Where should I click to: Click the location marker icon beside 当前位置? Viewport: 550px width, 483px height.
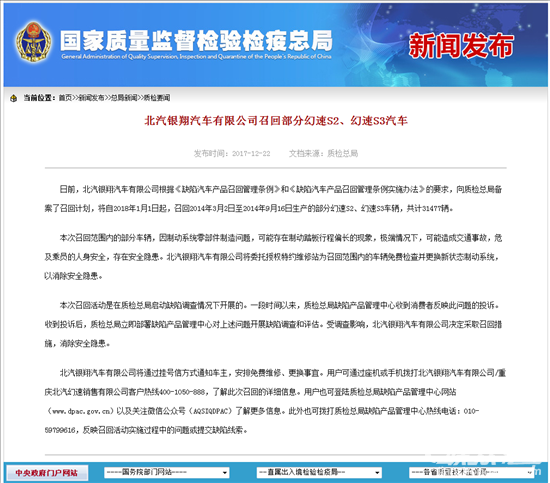tap(13, 98)
